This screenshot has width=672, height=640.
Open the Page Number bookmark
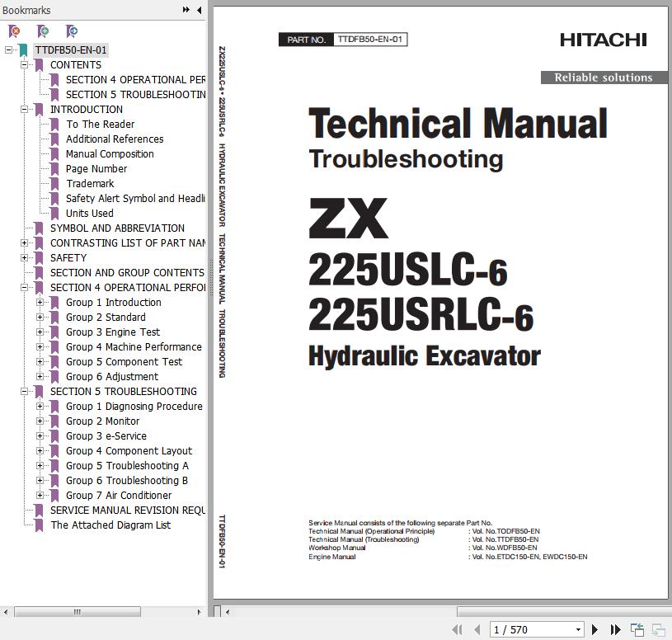(96, 169)
